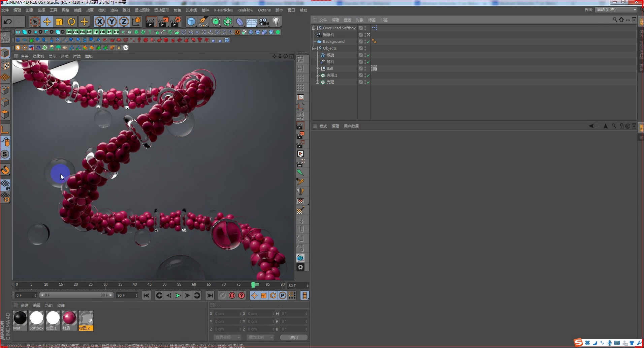
Task: Switch to Polygons mode
Action: click(x=5, y=114)
